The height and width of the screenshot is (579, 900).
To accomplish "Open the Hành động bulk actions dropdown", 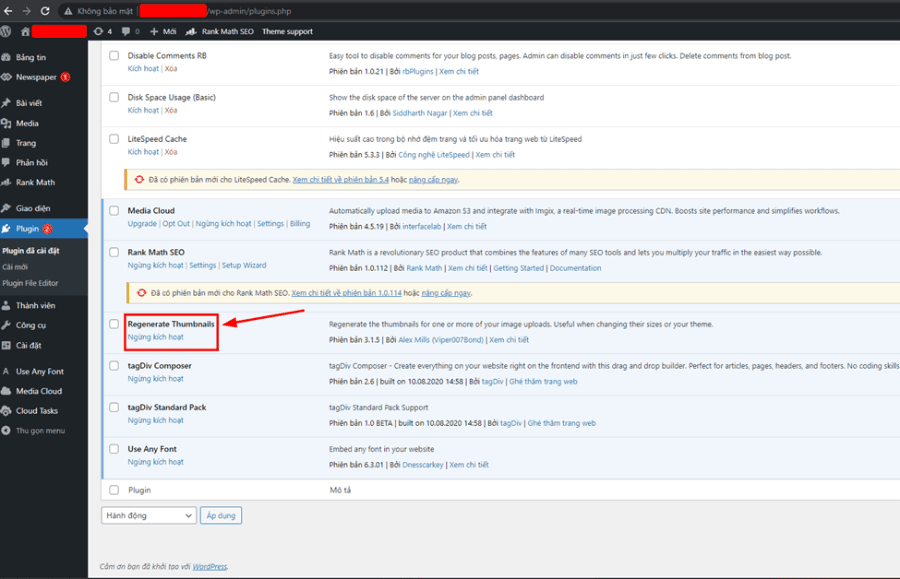I will tap(148, 515).
